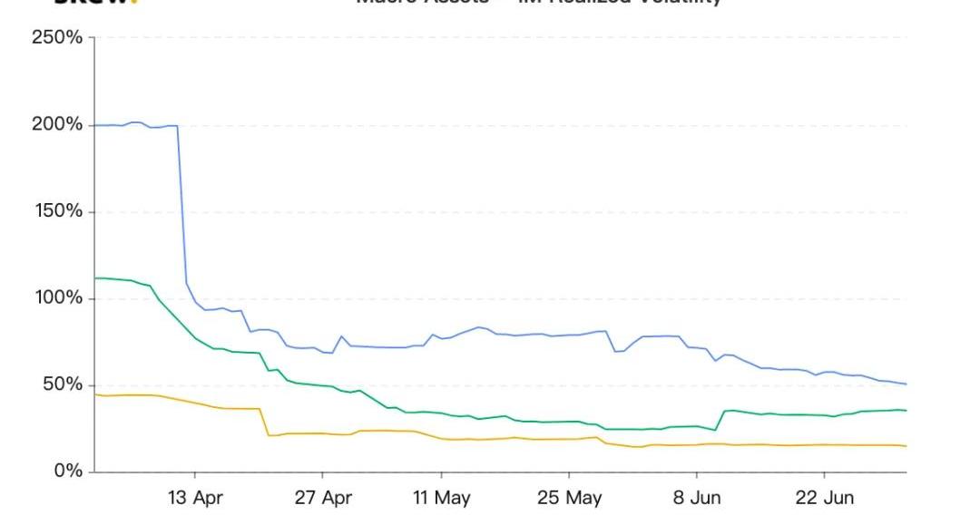Screen dimensions: 980x515
Task: Click the yellow line's left starting point
Action: point(95,394)
